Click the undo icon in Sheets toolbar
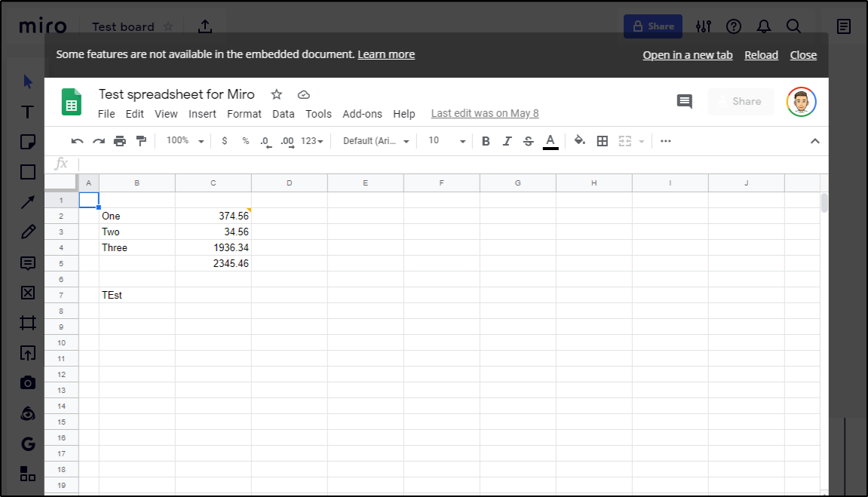 [x=77, y=141]
